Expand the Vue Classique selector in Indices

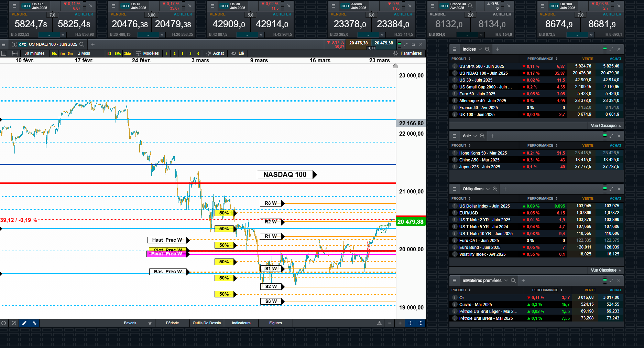[606, 126]
